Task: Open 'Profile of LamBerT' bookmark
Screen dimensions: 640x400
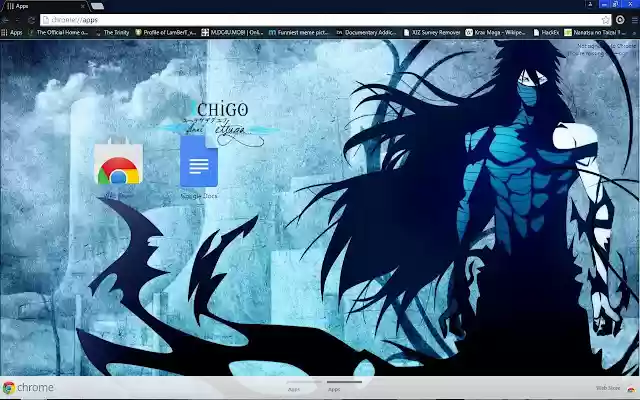Action: [x=166, y=32]
